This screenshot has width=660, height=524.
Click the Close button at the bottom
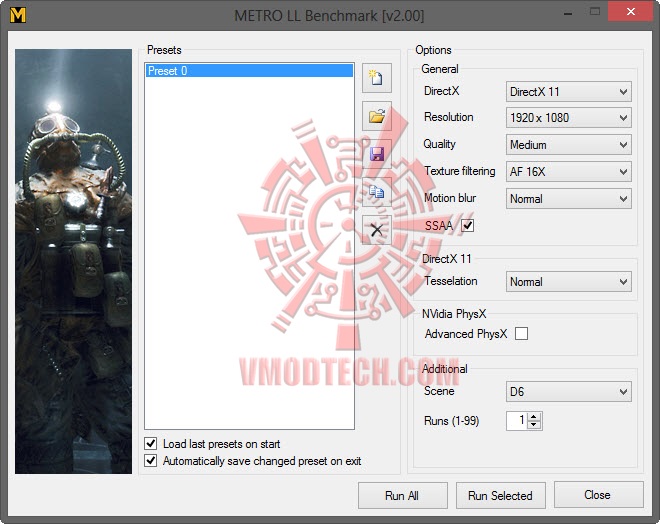point(598,495)
